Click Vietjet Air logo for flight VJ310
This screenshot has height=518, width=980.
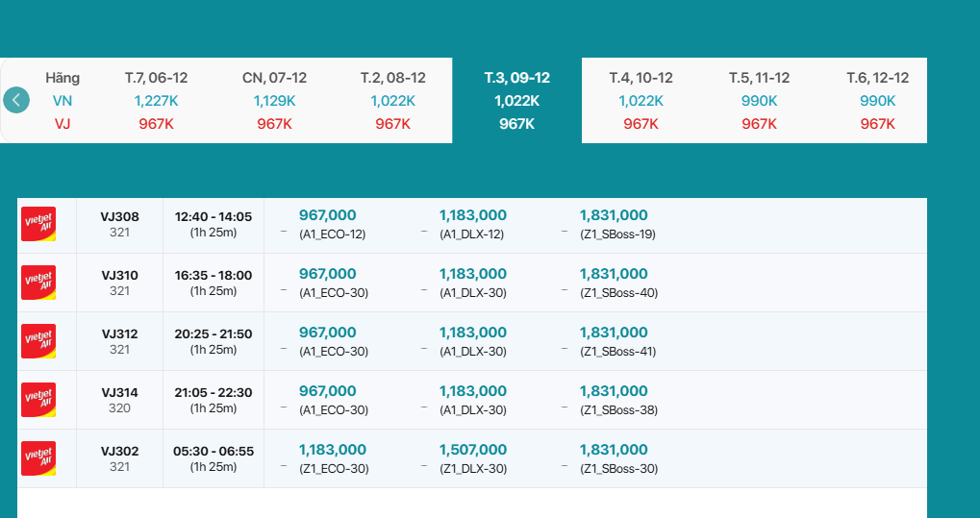pyautogui.click(x=38, y=283)
